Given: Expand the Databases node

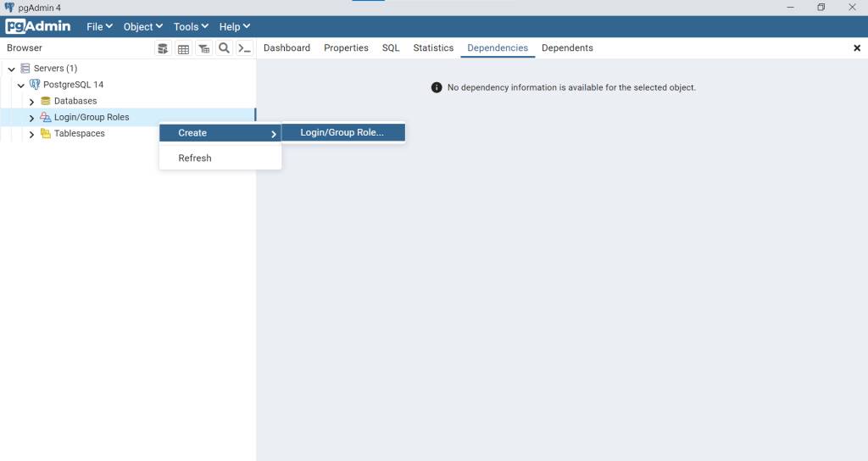Looking at the screenshot, I should coord(31,102).
